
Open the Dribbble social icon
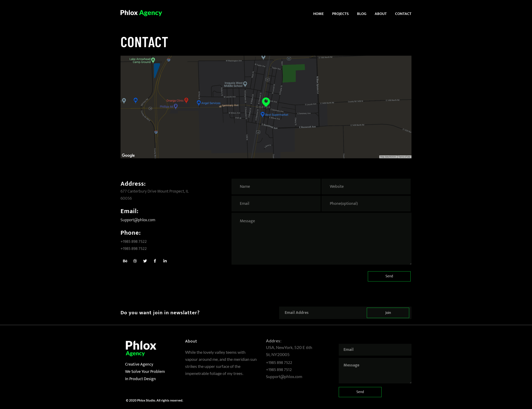pyautogui.click(x=135, y=261)
